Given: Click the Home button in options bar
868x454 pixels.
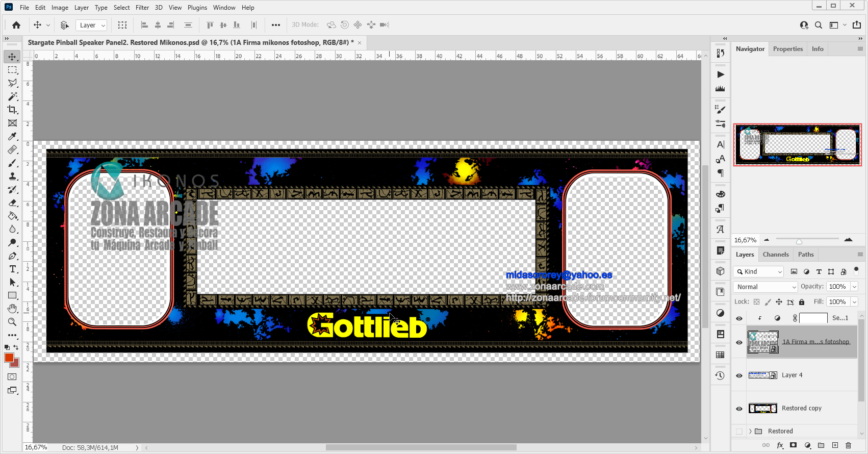Looking at the screenshot, I should pyautogui.click(x=16, y=25).
